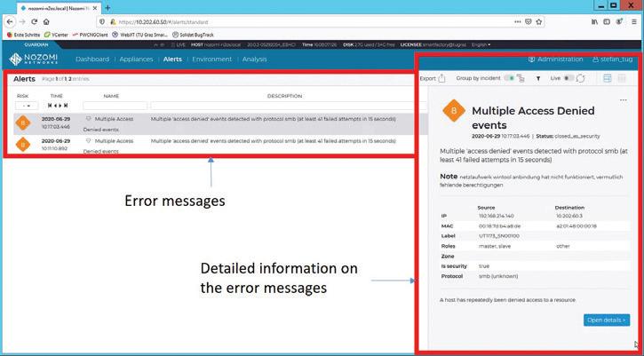Image resolution: width=644 pixels, height=356 pixels.
Task: Click the padlock warning icon in address bar
Action: [113, 22]
